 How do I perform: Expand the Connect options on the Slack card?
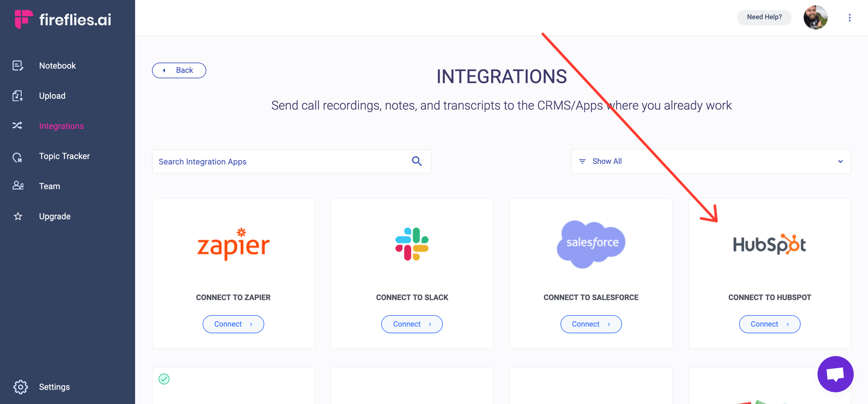coord(430,324)
